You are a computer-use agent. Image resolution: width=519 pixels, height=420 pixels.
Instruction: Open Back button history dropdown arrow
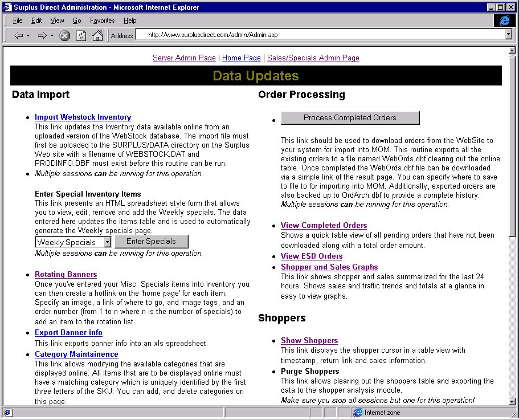(x=28, y=35)
